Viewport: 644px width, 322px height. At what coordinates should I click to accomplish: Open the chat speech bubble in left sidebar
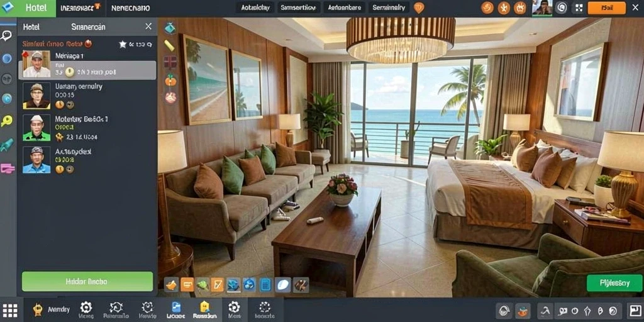coord(6,35)
